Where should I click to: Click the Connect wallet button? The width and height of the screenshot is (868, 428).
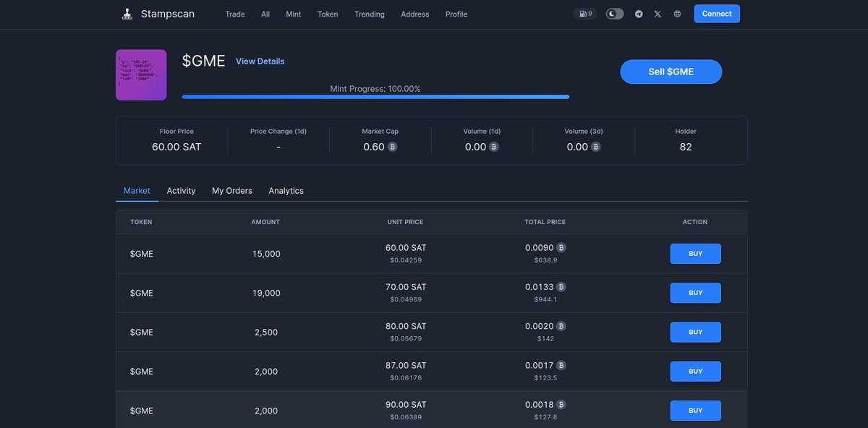pyautogui.click(x=717, y=13)
